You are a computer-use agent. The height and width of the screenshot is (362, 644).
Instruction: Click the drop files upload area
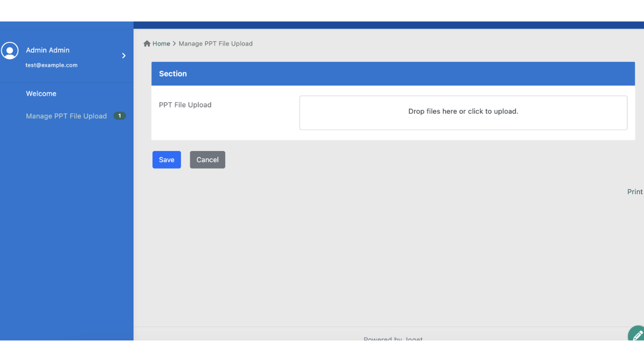(463, 112)
